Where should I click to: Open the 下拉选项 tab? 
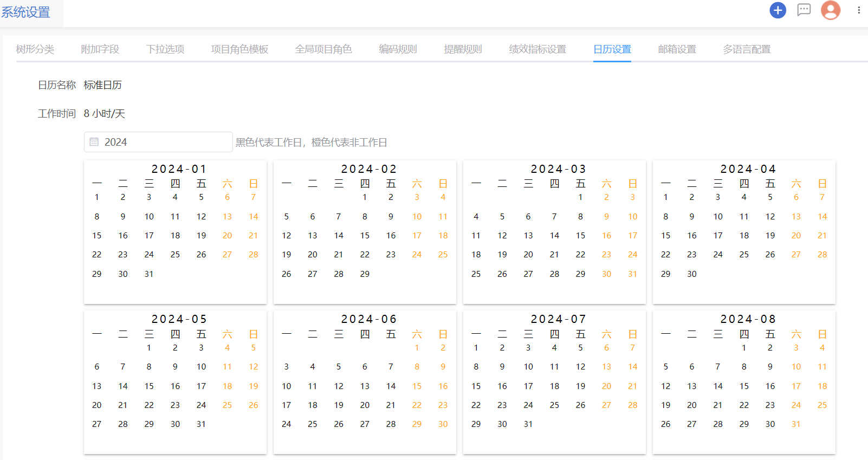(165, 49)
